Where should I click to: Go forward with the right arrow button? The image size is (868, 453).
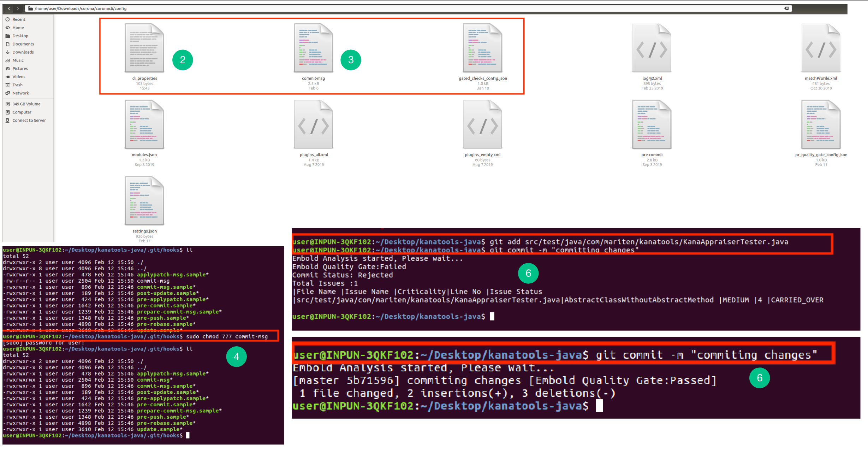[x=18, y=8]
